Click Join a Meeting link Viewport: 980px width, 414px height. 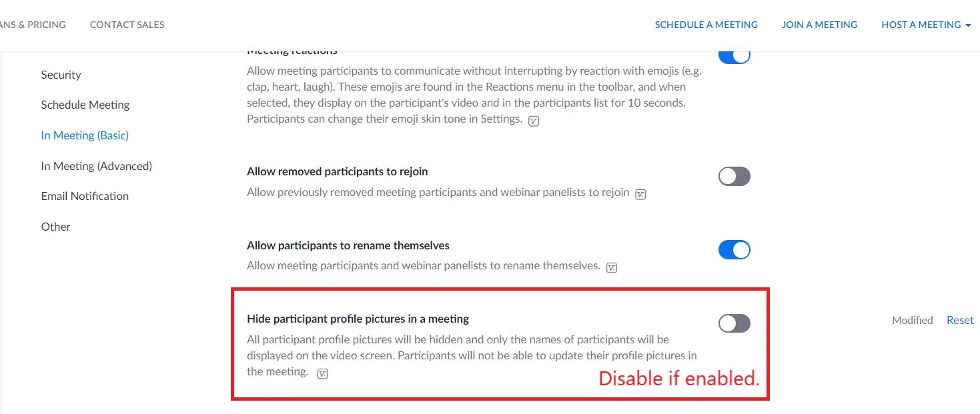pyautogui.click(x=819, y=25)
